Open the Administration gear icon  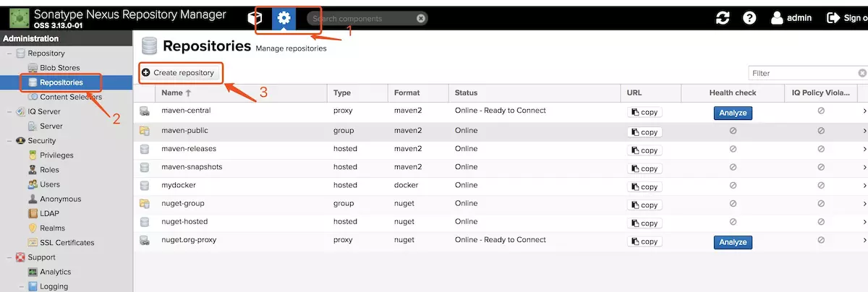pyautogui.click(x=284, y=18)
